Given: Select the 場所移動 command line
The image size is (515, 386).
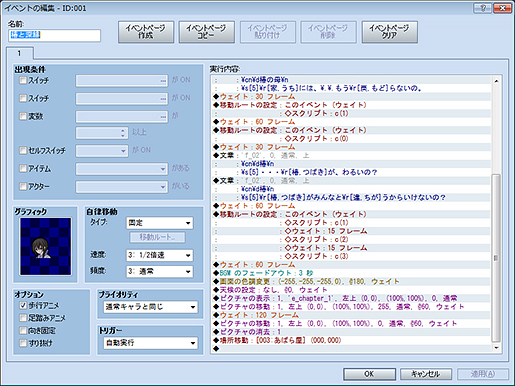Looking at the screenshot, I should click(x=352, y=340).
